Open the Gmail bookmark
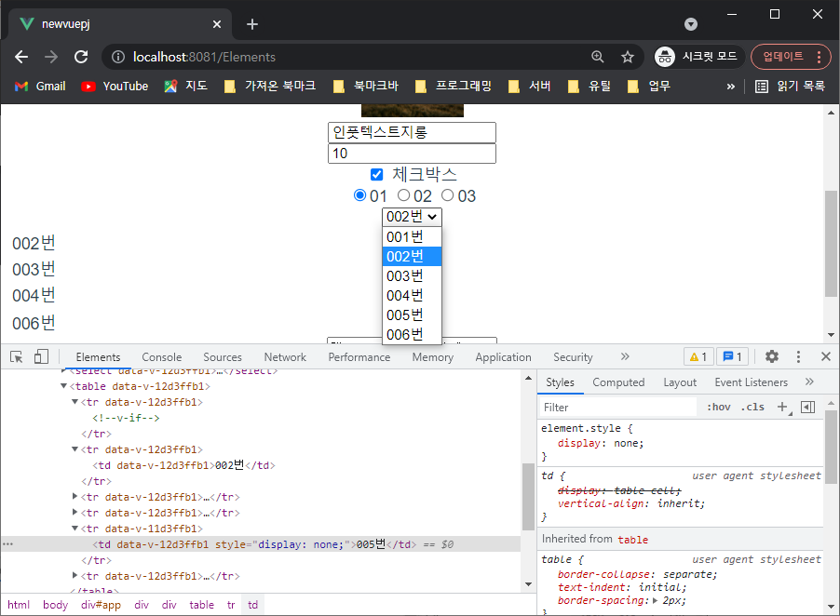The image size is (840, 616). point(40,87)
